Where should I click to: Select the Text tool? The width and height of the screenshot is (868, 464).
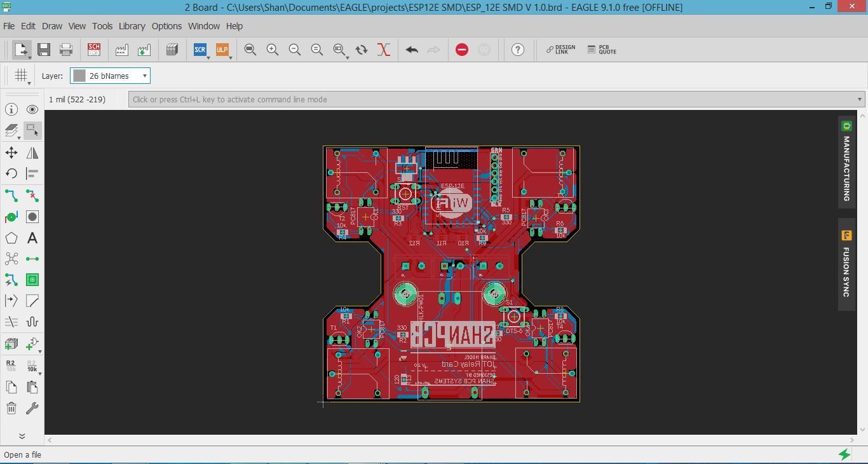[32, 238]
